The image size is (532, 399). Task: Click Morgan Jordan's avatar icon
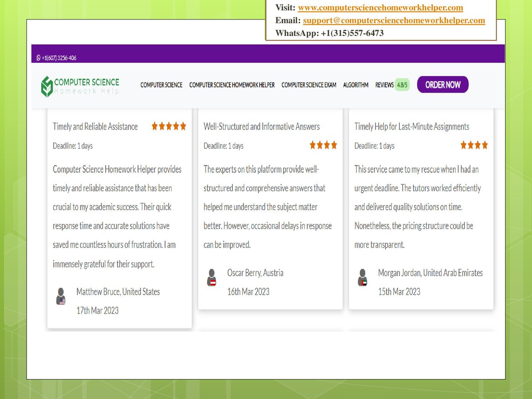(363, 278)
